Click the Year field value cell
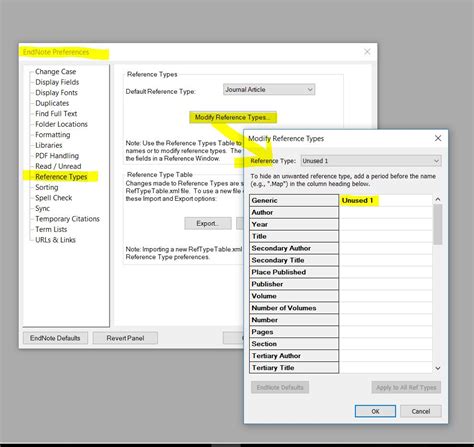Screen dimensions: 474x447 point(386,224)
